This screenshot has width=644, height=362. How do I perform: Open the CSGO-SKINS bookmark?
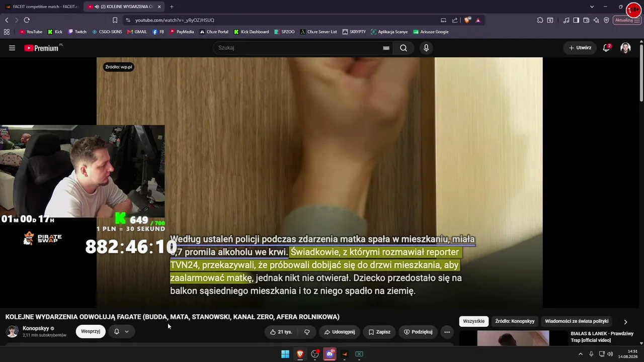pos(107,32)
